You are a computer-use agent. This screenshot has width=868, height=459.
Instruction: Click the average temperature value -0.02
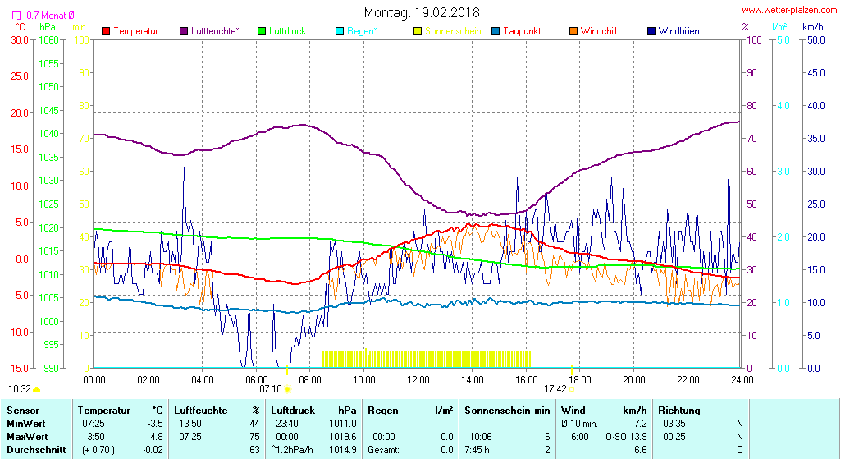(153, 450)
